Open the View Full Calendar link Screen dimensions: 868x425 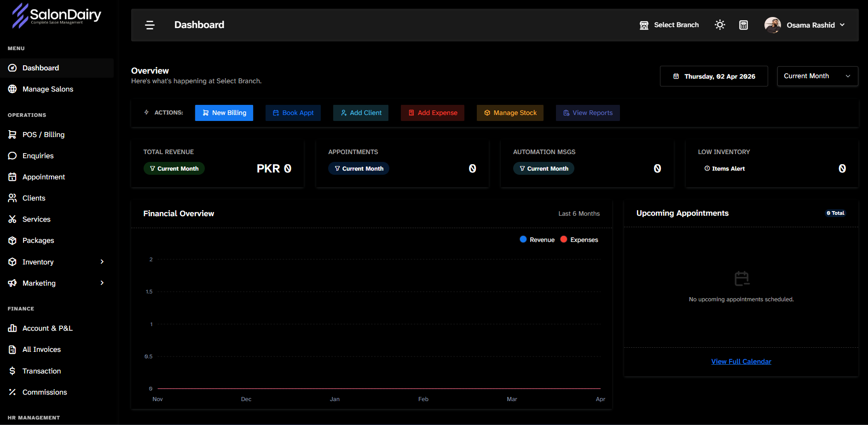click(741, 362)
